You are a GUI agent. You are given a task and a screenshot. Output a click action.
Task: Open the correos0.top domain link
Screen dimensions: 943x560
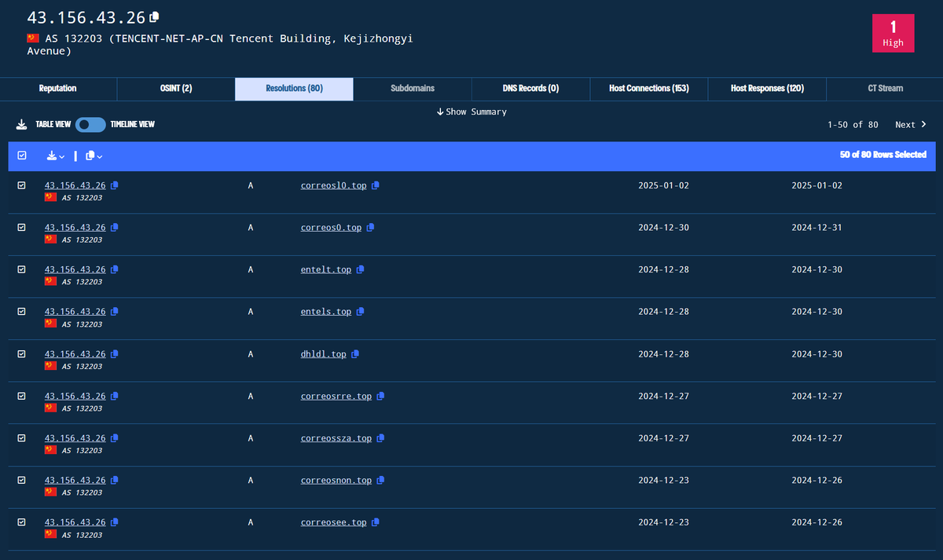[x=331, y=228]
